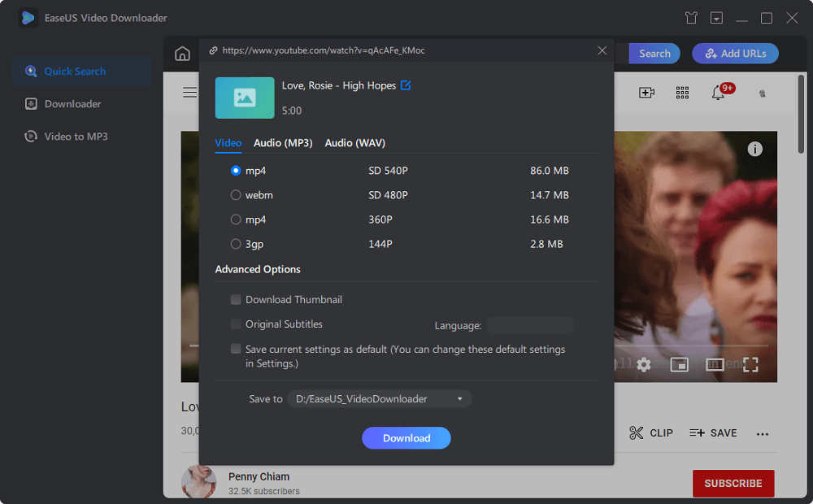Open the YouTube apps grid icon
813x504 pixels.
coord(682,93)
